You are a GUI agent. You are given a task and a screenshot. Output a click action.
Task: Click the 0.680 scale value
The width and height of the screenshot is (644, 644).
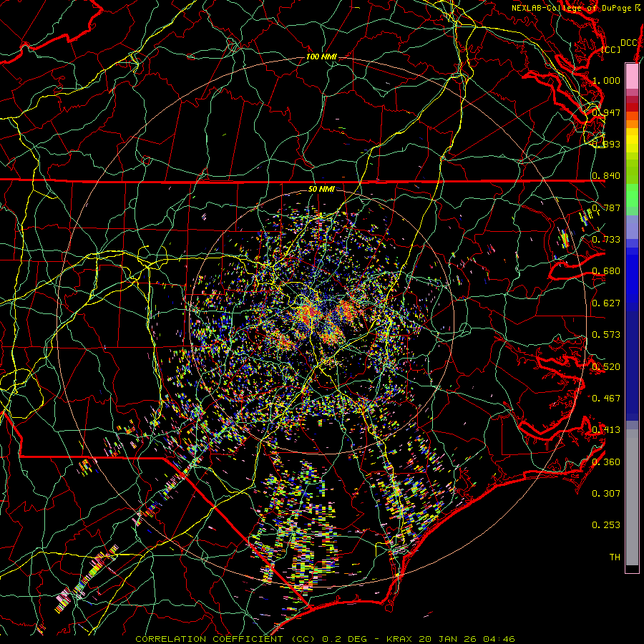[606, 271]
